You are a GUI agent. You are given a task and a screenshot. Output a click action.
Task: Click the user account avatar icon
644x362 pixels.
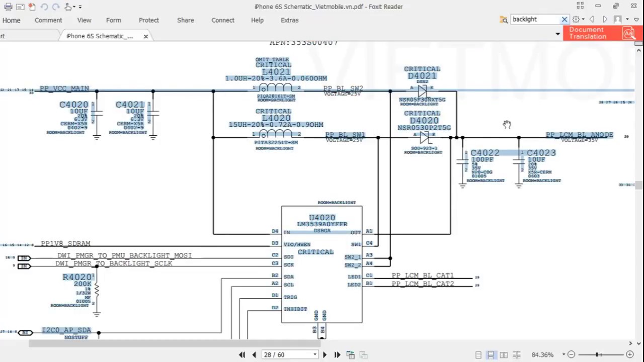617,20
